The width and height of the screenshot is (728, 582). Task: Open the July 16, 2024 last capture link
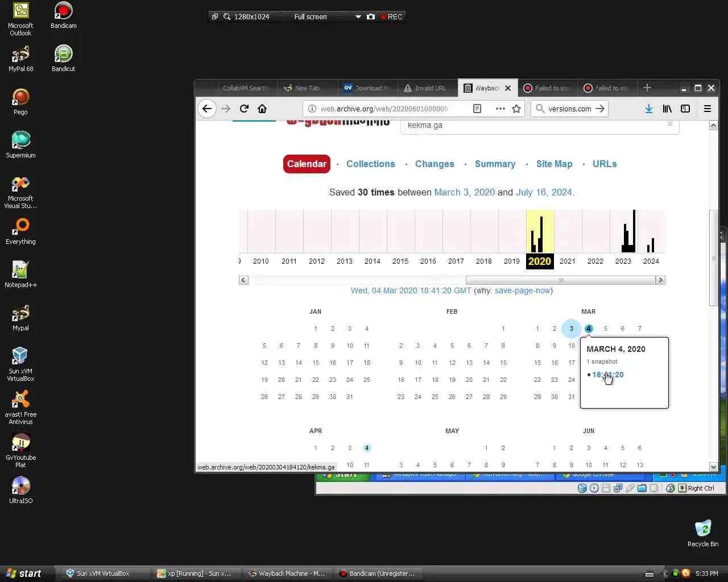pyautogui.click(x=544, y=192)
